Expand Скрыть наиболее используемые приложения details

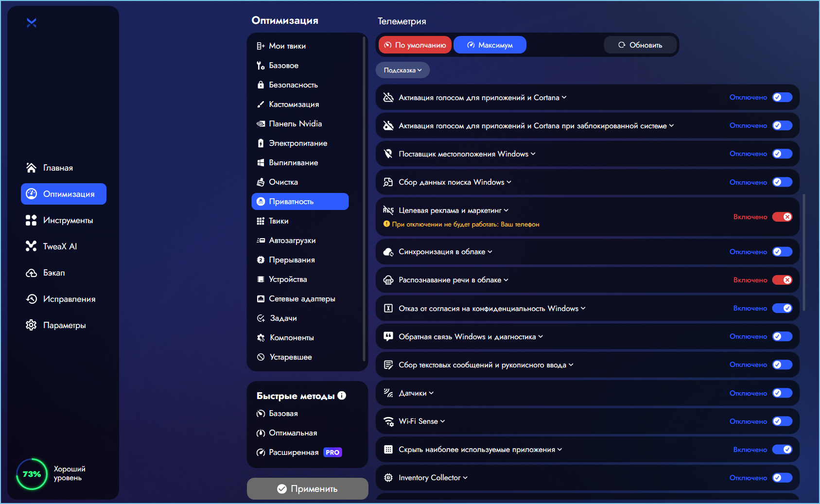coord(559,450)
